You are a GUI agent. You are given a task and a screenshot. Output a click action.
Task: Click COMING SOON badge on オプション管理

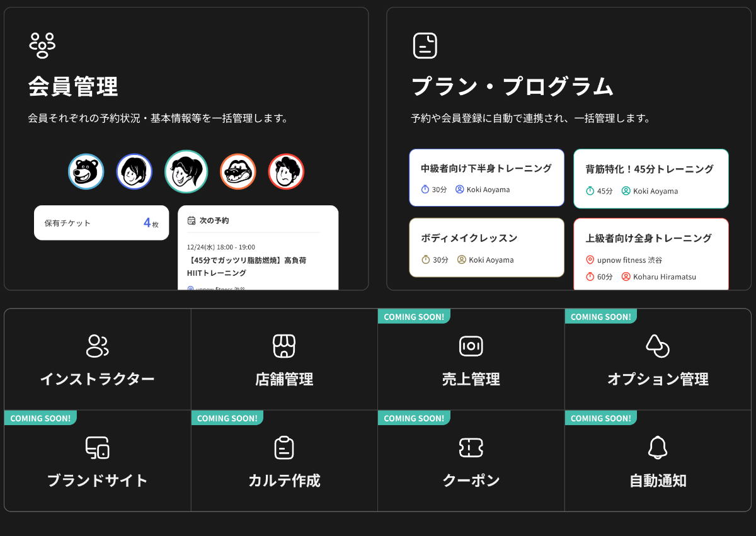(x=601, y=317)
